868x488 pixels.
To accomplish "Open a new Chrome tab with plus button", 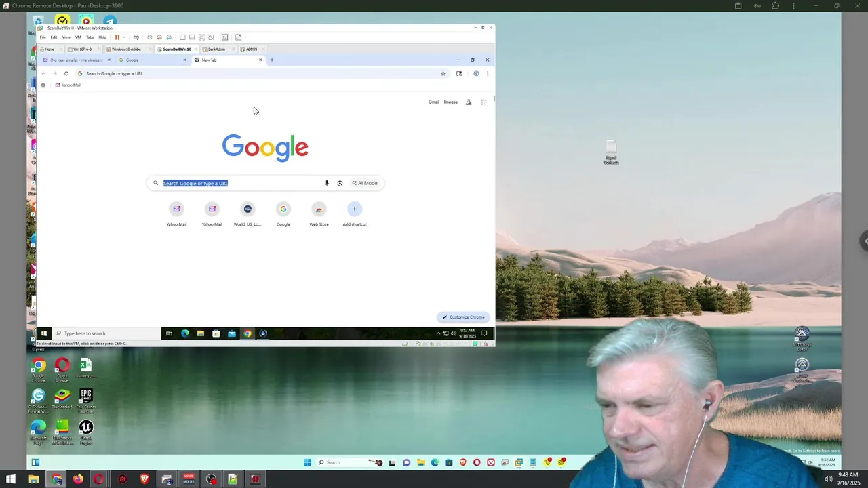I will pyautogui.click(x=272, y=60).
